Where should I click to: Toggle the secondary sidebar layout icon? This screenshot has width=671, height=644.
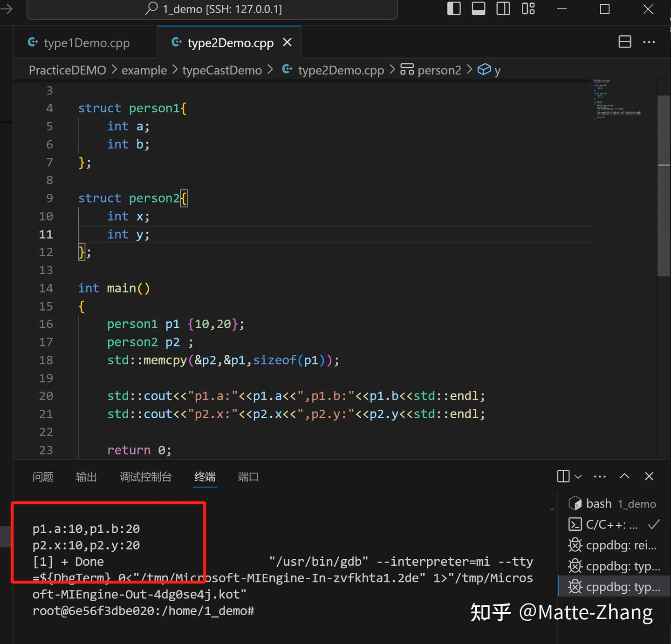[503, 8]
